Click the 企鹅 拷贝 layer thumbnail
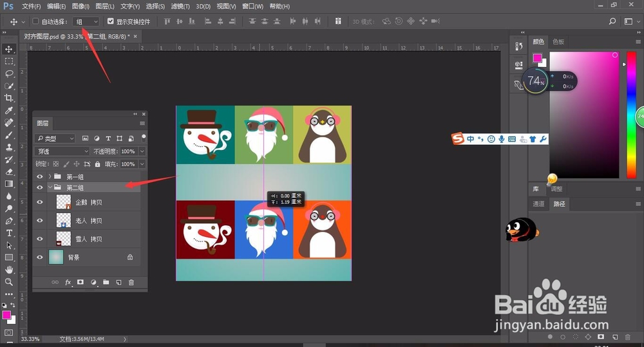 pos(64,202)
